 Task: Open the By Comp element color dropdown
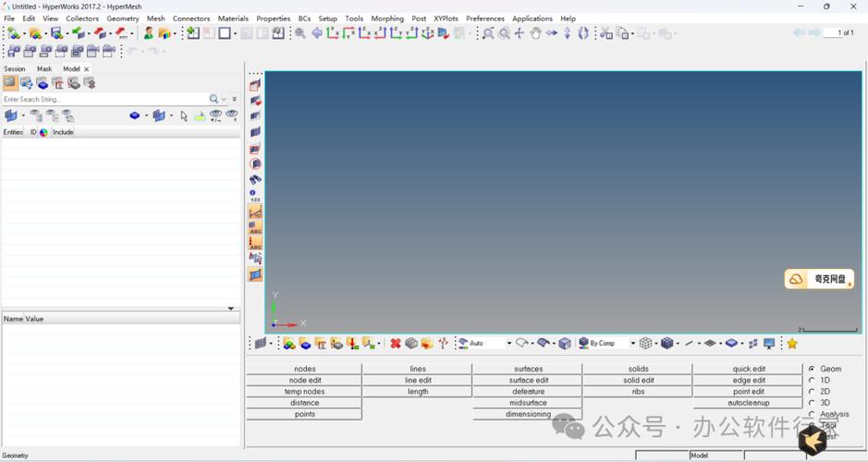[632, 344]
